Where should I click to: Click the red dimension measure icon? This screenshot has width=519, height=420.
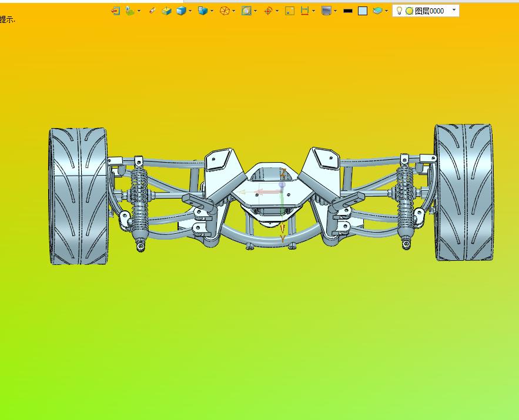click(304, 11)
